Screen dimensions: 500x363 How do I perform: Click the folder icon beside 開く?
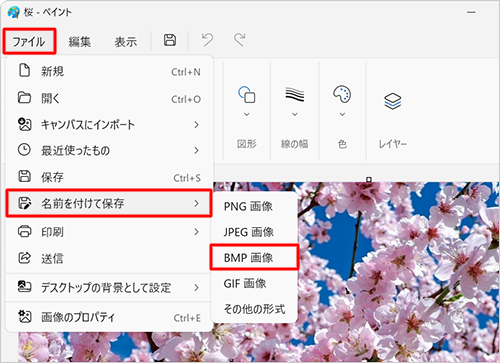24,98
